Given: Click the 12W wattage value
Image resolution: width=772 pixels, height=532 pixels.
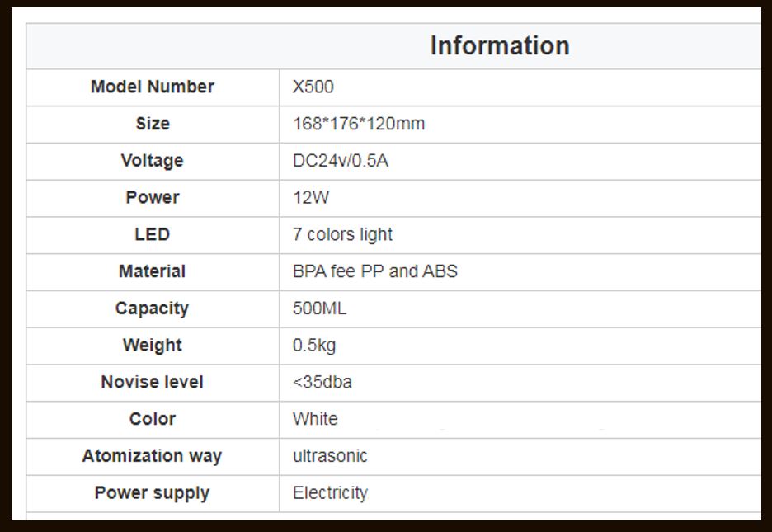Looking at the screenshot, I should (x=311, y=198).
